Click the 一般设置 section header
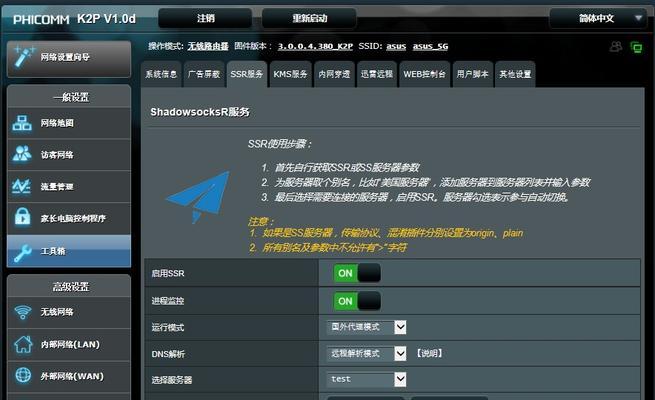The height and width of the screenshot is (400, 655). click(x=71, y=97)
